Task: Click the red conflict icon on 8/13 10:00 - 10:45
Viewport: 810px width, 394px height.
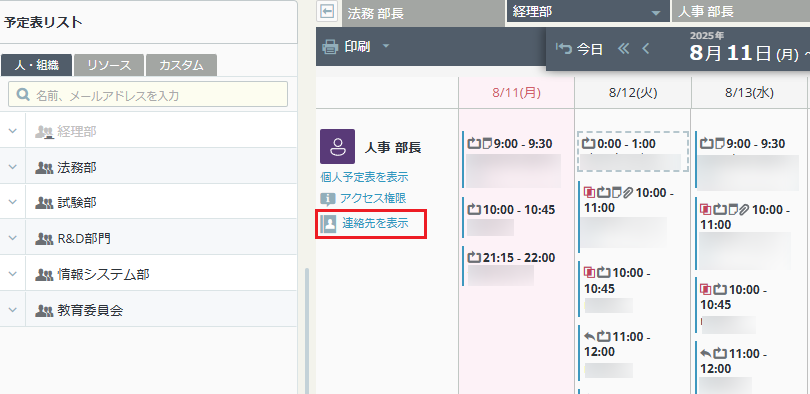Action: pyautogui.click(x=706, y=289)
